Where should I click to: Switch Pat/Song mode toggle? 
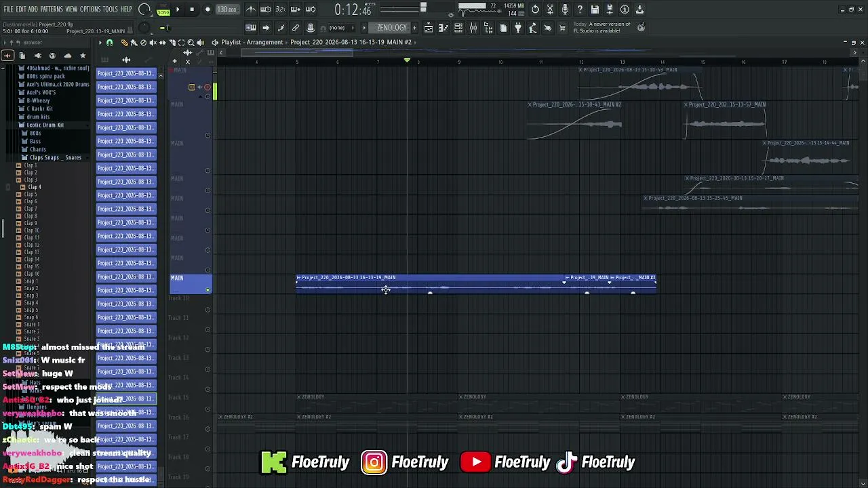click(x=163, y=9)
